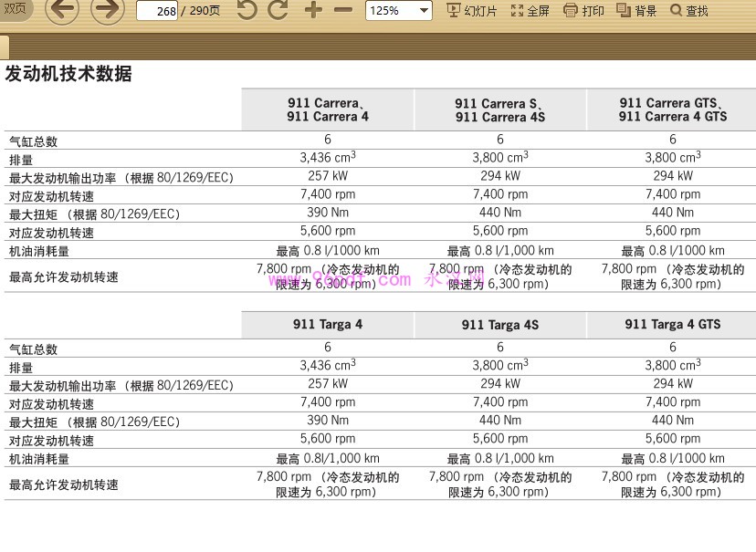
Task: Rotate page clockwise
Action: tap(278, 10)
